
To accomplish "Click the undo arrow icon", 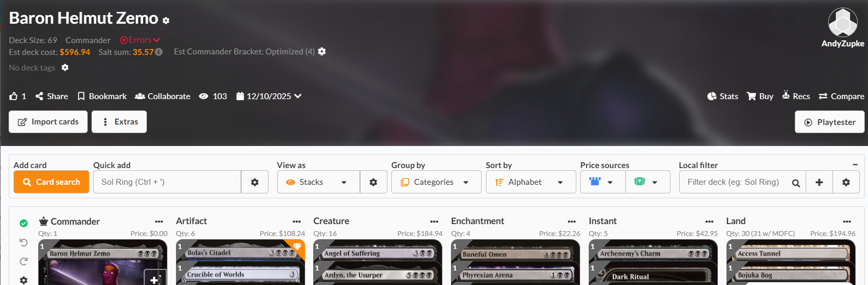I will pos(24,242).
